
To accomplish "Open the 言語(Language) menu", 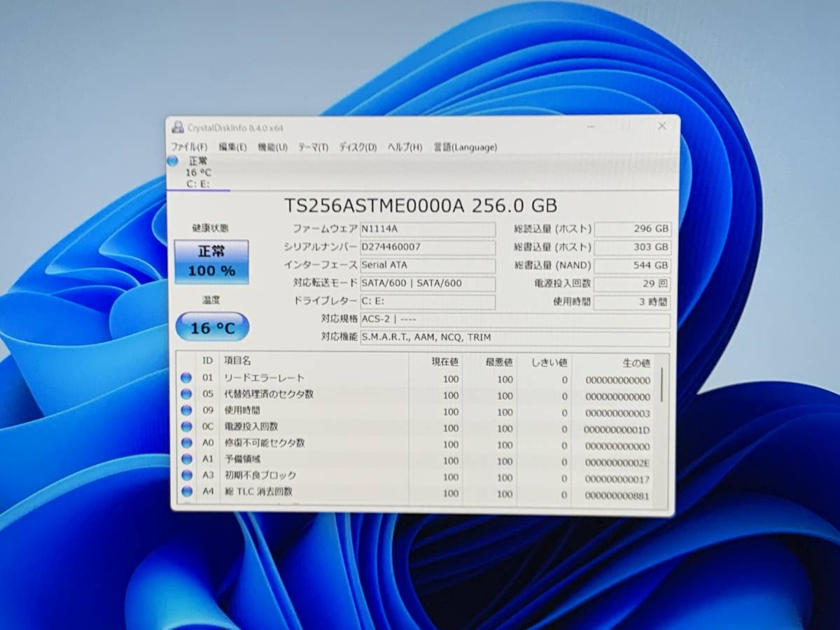I will point(465,147).
